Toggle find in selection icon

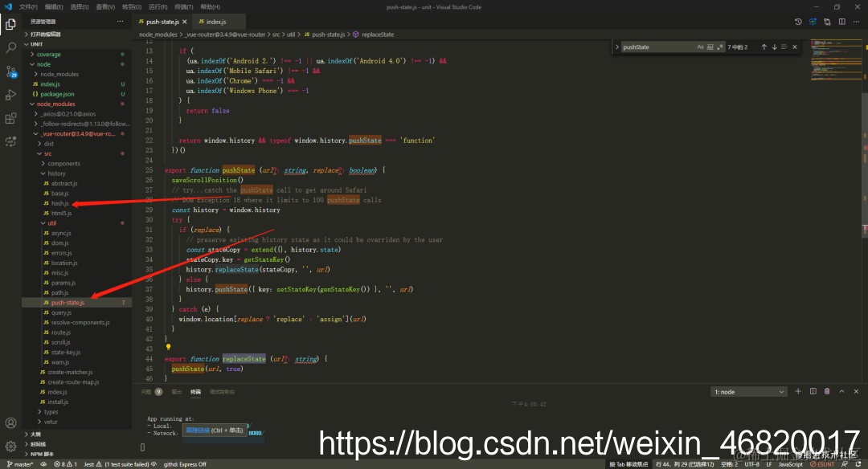coord(784,47)
